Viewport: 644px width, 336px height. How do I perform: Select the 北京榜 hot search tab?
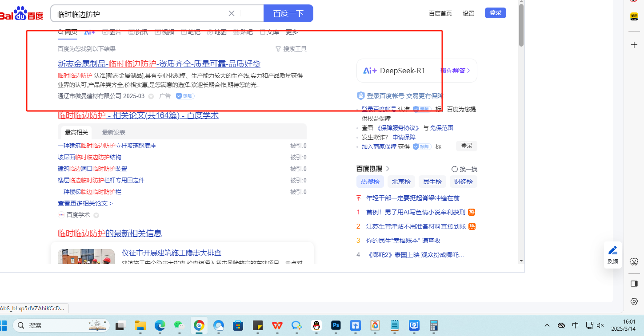(401, 182)
